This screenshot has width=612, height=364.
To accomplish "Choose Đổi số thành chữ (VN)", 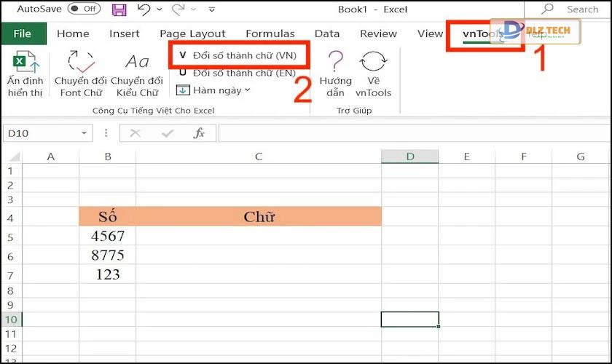I will pyautogui.click(x=238, y=55).
